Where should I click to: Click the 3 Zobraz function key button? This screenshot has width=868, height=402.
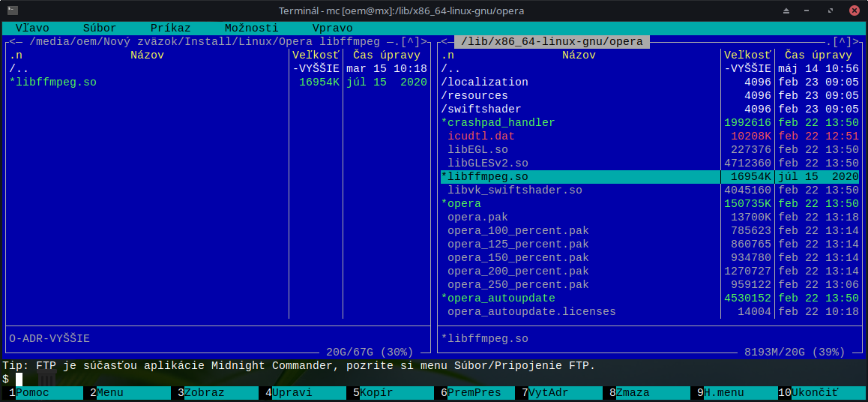pos(217,392)
